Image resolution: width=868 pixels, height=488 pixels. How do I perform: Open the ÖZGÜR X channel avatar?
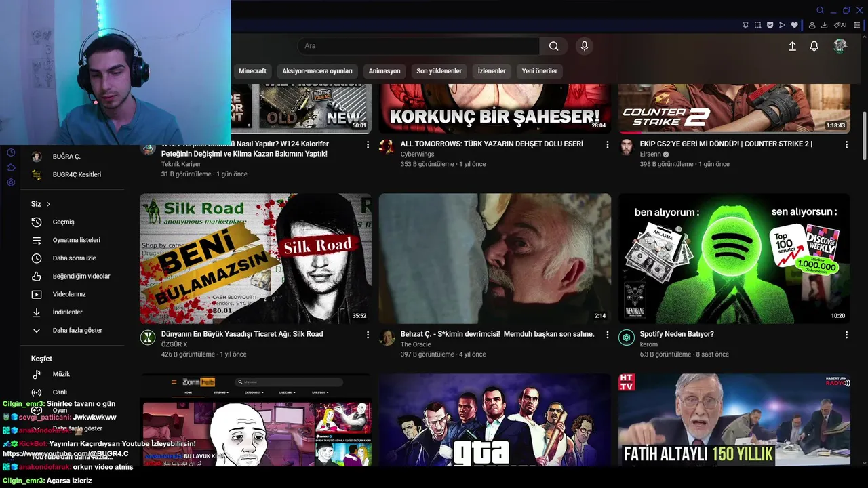148,338
